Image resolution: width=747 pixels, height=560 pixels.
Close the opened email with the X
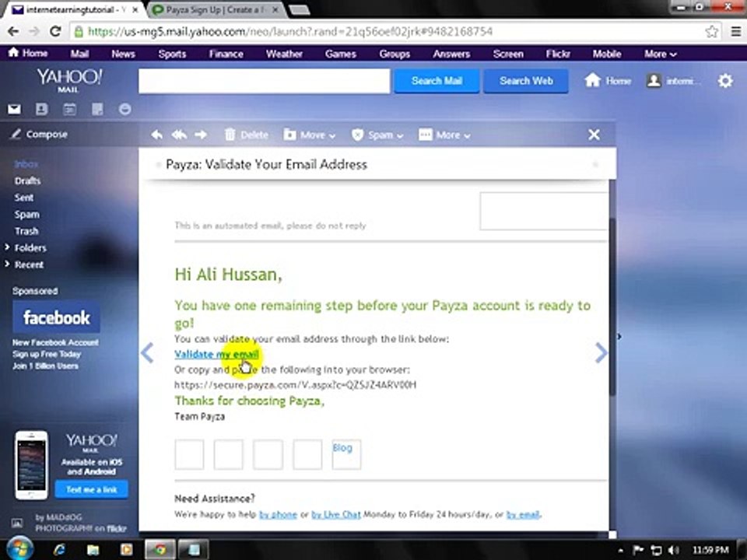pos(594,135)
